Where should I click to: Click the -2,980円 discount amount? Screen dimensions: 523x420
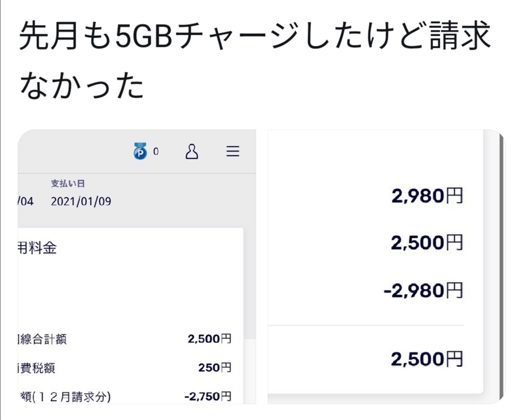click(x=423, y=291)
